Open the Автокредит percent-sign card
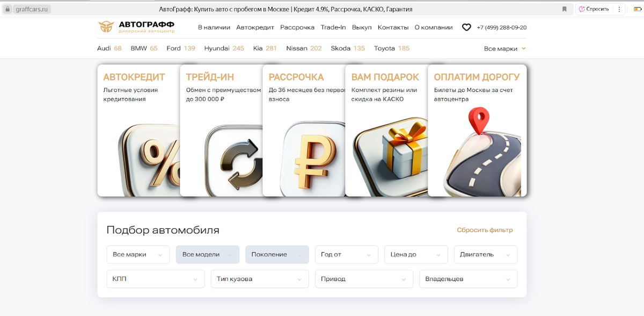Image resolution: width=644 pixels, height=316 pixels. [x=138, y=131]
